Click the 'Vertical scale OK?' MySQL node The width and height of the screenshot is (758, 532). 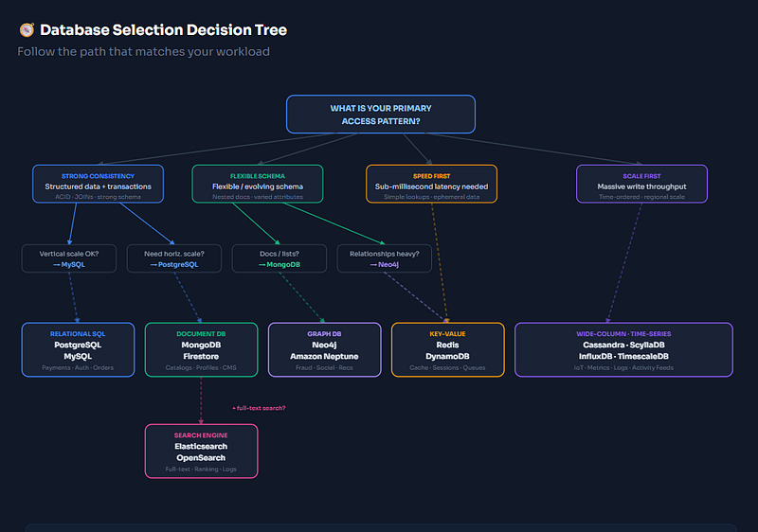(x=69, y=258)
